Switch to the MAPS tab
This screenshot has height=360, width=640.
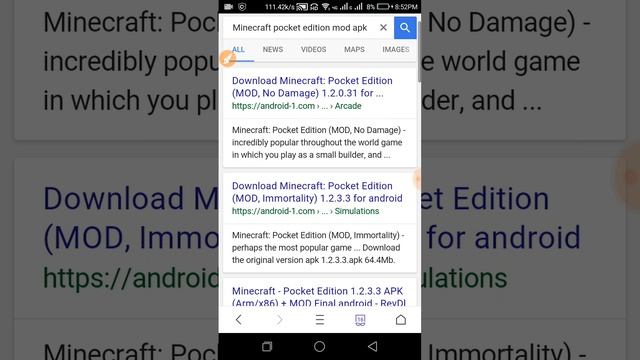point(354,49)
